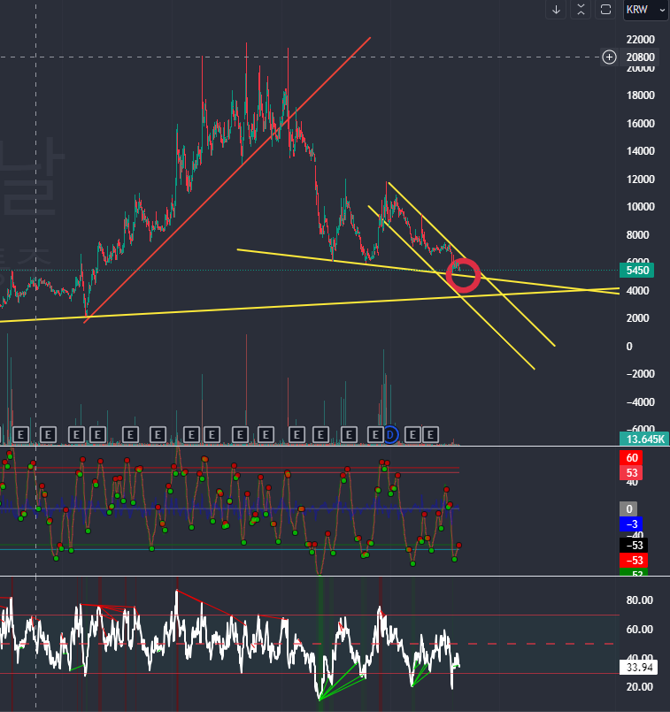The image size is (670, 712).
Task: Click the leftmost E earnings marker
Action: 20,435
